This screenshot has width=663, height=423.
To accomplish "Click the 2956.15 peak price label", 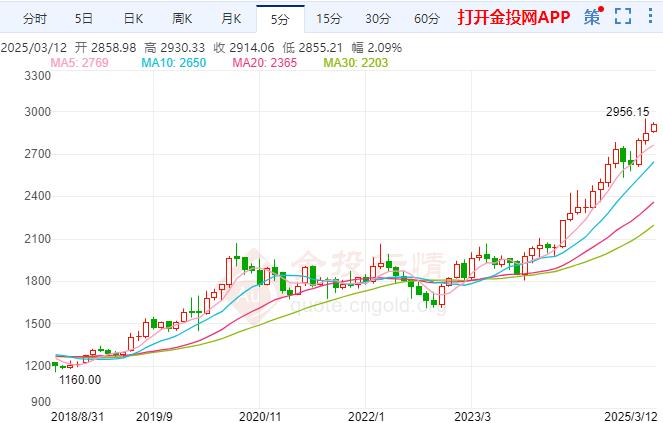I will (x=627, y=112).
